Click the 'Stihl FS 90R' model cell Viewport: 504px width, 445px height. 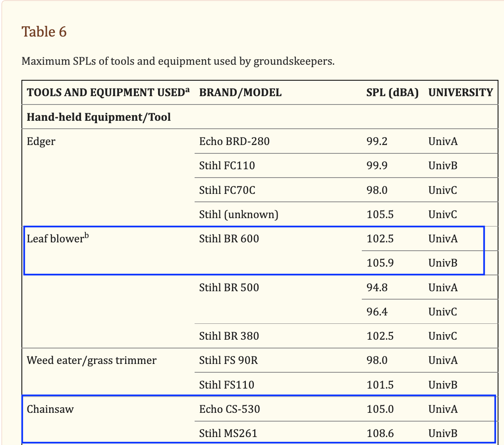tap(228, 360)
